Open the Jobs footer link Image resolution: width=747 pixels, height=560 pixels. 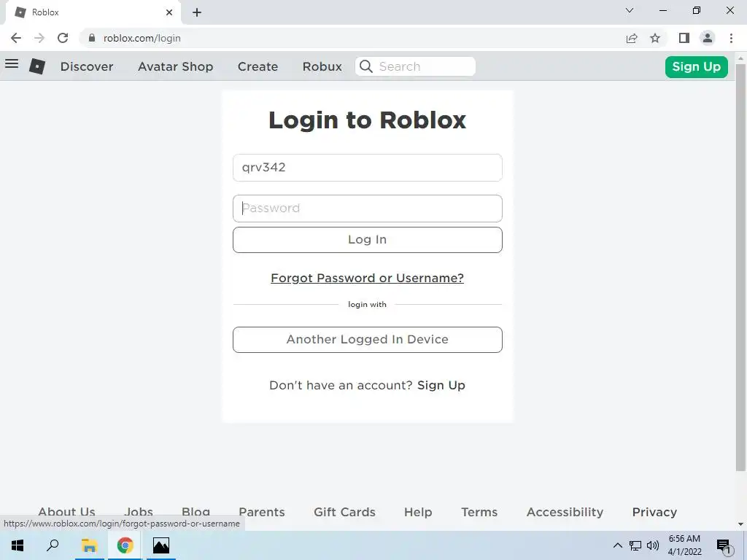pos(139,512)
